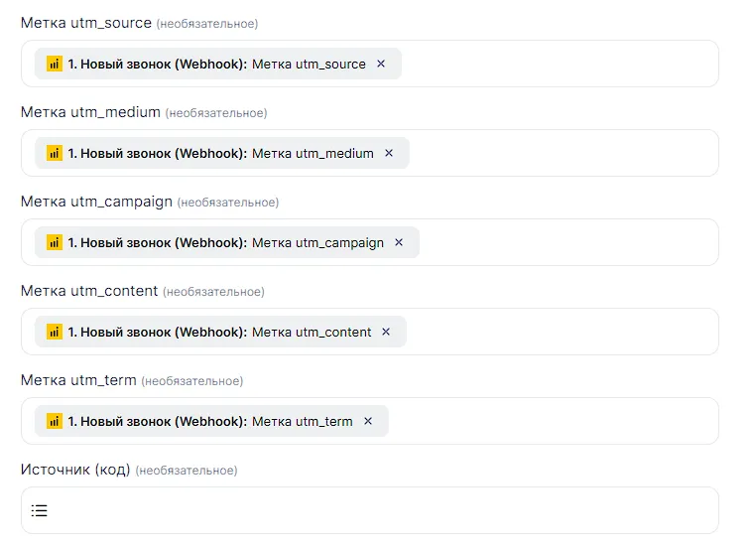Screen dimensions: 756x547
Task: Delete the utm_term webhook tag
Action: pyautogui.click(x=368, y=421)
